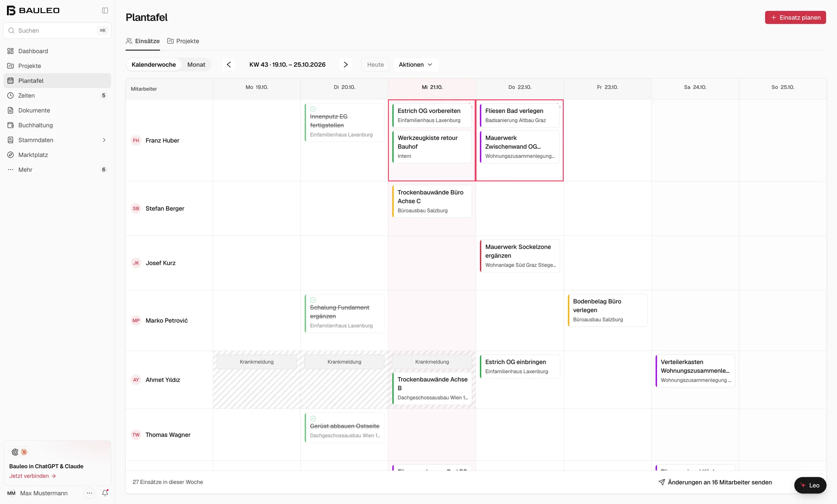Viewport: 837px width, 504px height.
Task: Click the Zeiten clock icon
Action: point(10,95)
